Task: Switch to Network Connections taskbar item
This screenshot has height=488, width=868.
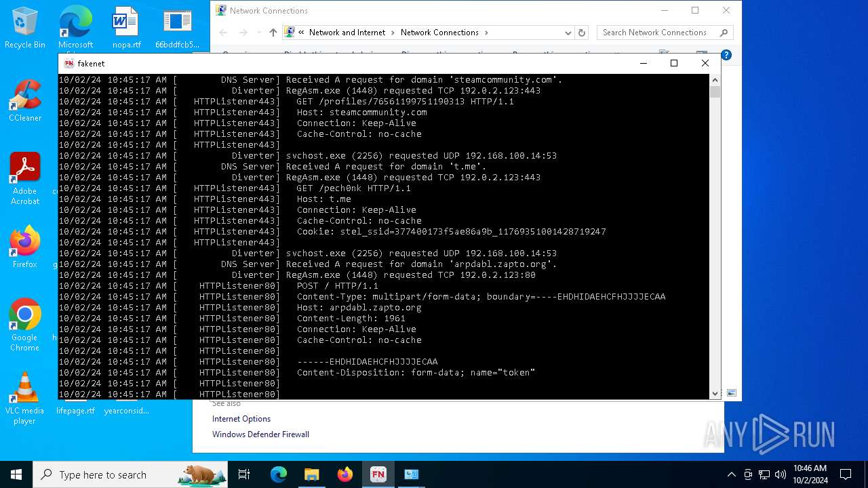Action: click(411, 474)
